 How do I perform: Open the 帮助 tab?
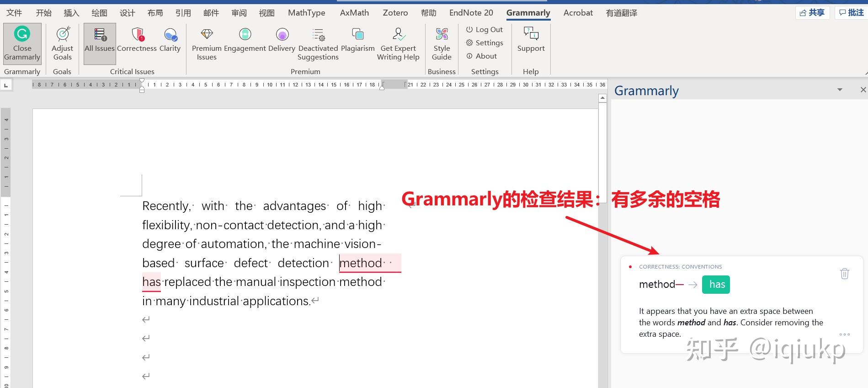tap(429, 13)
